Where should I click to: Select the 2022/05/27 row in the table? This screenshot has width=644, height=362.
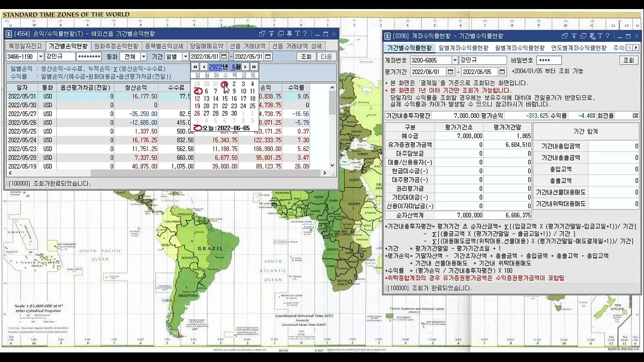(x=167, y=114)
